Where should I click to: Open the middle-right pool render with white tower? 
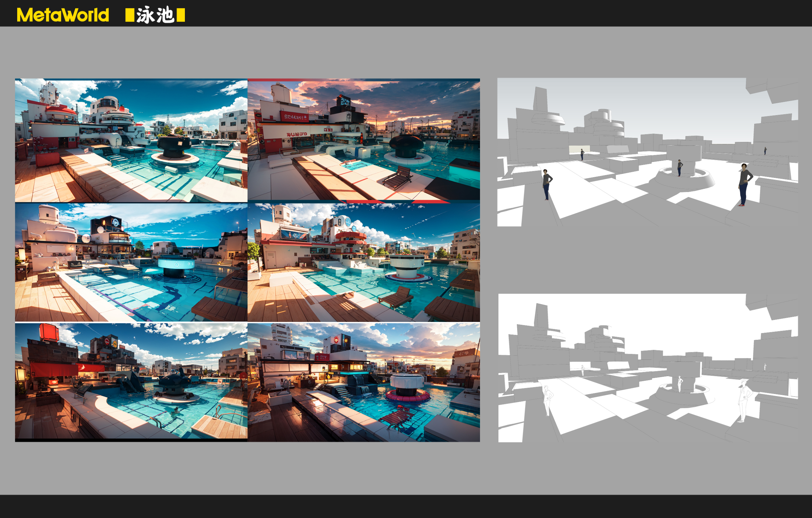tap(364, 262)
